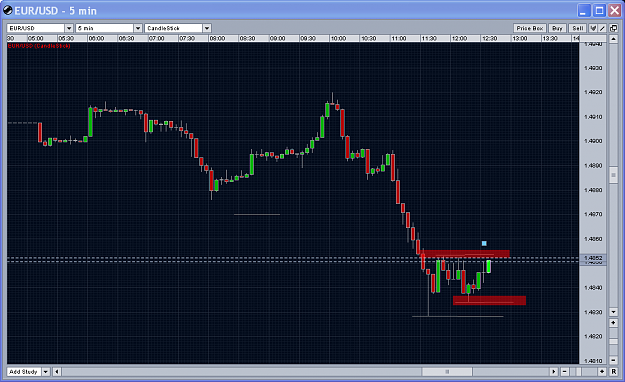Click the detach chart window icon

tap(614, 28)
